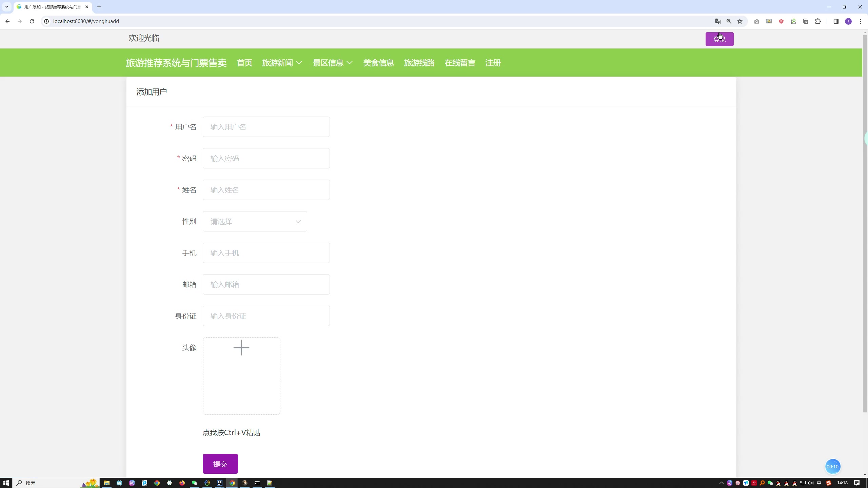Open the 性别 请选择 dropdown
Screen dimensions: 868x488
coord(255,221)
